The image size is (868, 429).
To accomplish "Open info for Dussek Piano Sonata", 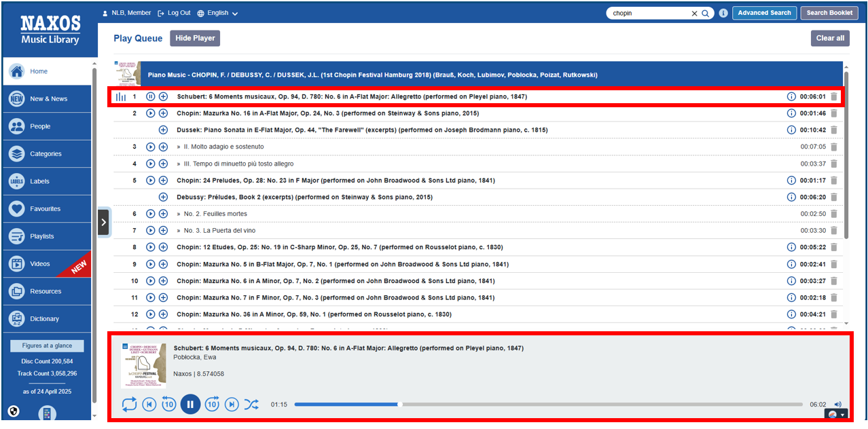I will (791, 130).
